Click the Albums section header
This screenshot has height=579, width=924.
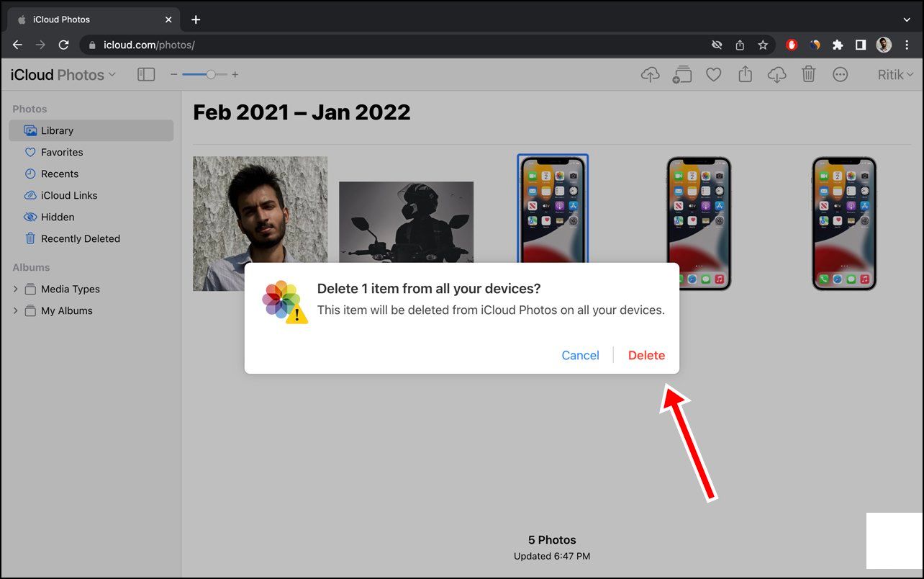[x=31, y=267]
